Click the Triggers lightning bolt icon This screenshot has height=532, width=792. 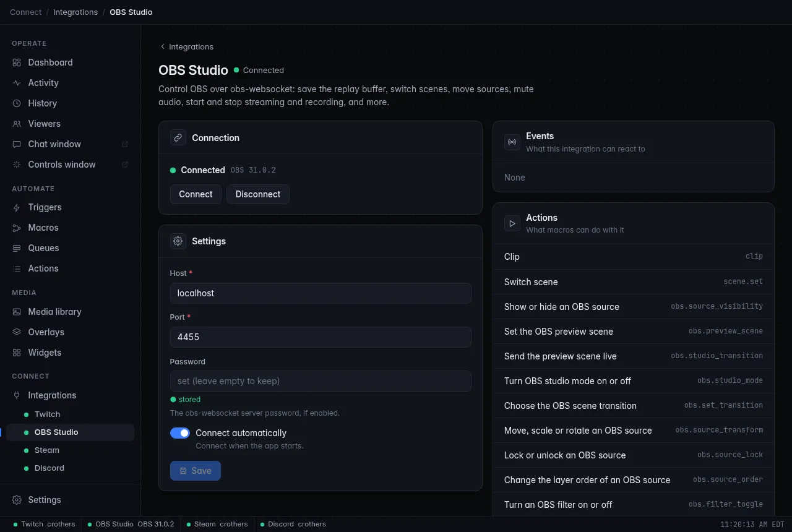click(x=17, y=207)
